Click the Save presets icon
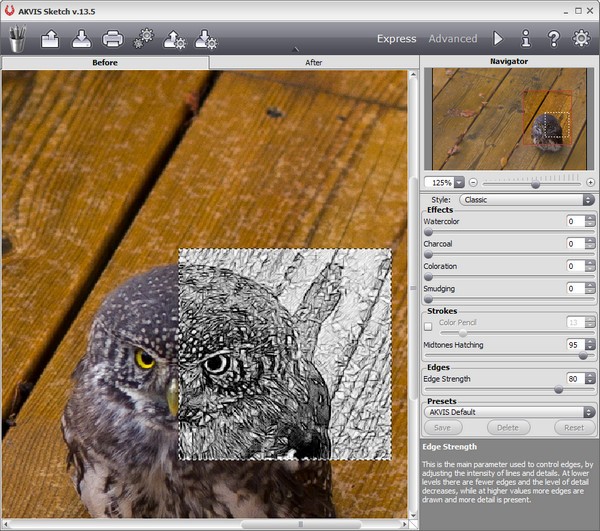Image resolution: width=600 pixels, height=531 pixels. coord(206,39)
